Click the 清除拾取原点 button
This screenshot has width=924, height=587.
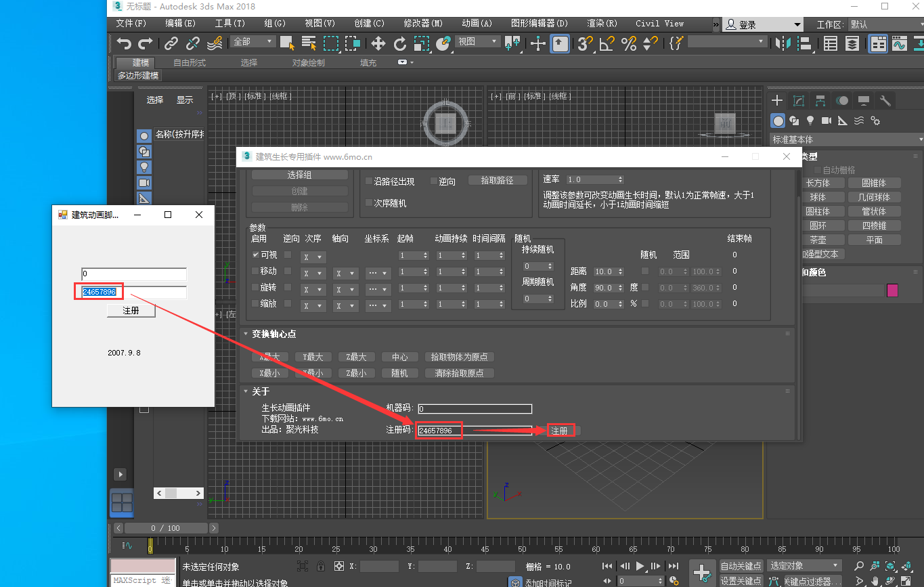[459, 373]
